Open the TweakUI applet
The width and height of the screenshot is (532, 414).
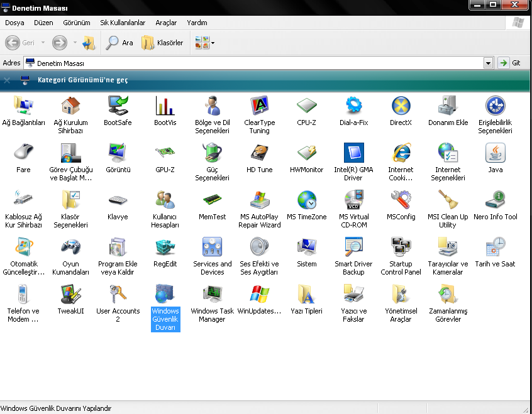70,294
